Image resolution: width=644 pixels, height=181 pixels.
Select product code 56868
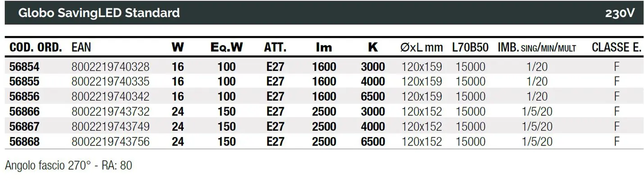click(24, 141)
